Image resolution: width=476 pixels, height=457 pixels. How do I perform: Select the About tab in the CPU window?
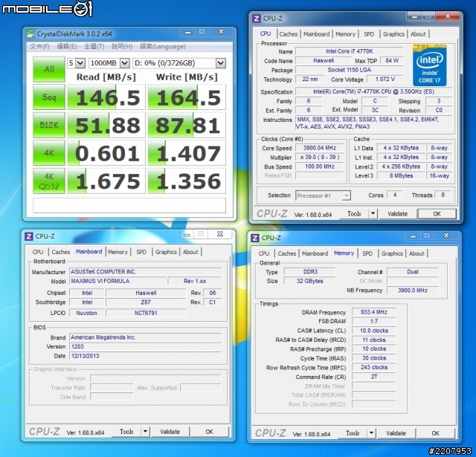[418, 34]
